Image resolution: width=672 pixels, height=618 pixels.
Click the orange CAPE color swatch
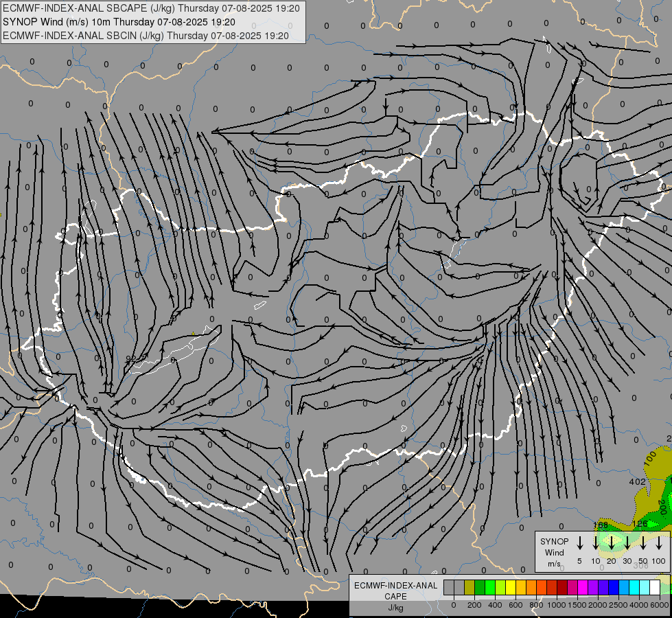pos(531,588)
